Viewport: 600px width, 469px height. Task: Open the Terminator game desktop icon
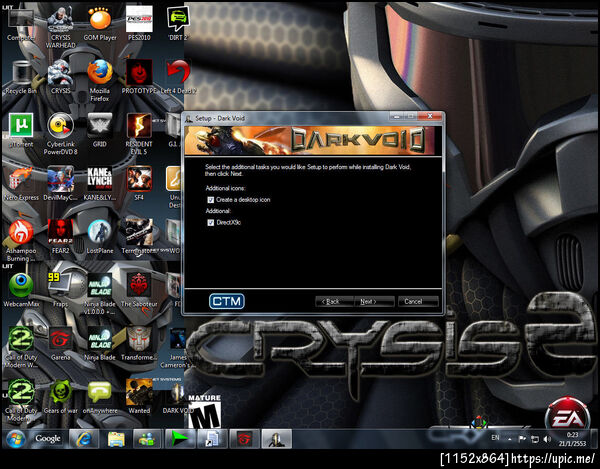click(x=139, y=237)
